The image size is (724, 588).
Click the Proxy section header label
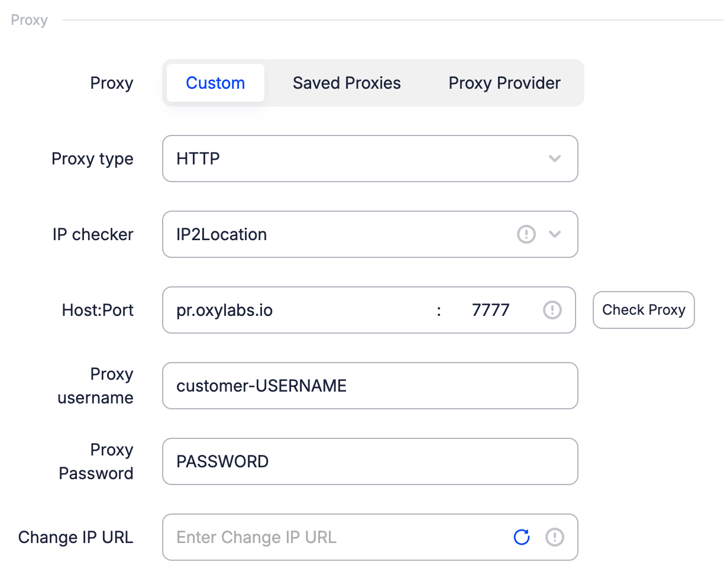click(x=29, y=20)
